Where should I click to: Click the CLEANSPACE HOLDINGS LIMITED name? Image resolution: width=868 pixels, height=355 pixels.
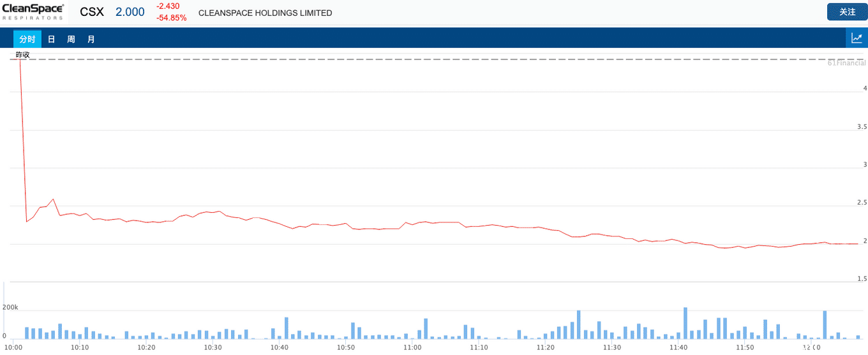coord(266,13)
